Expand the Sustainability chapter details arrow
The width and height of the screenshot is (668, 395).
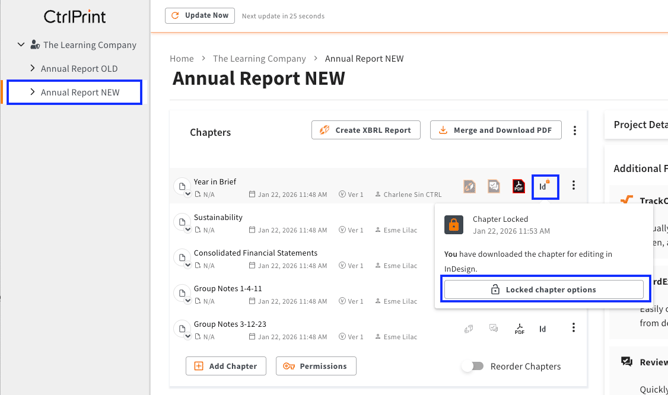[187, 230]
